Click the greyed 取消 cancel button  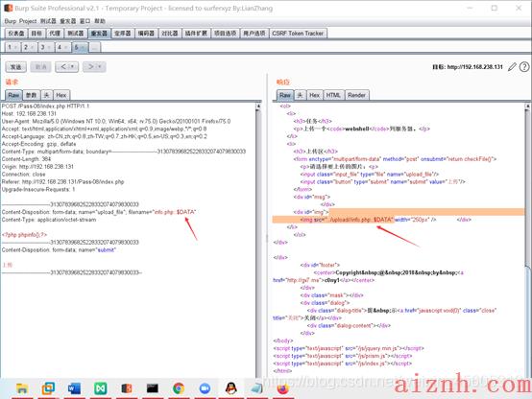coord(40,67)
